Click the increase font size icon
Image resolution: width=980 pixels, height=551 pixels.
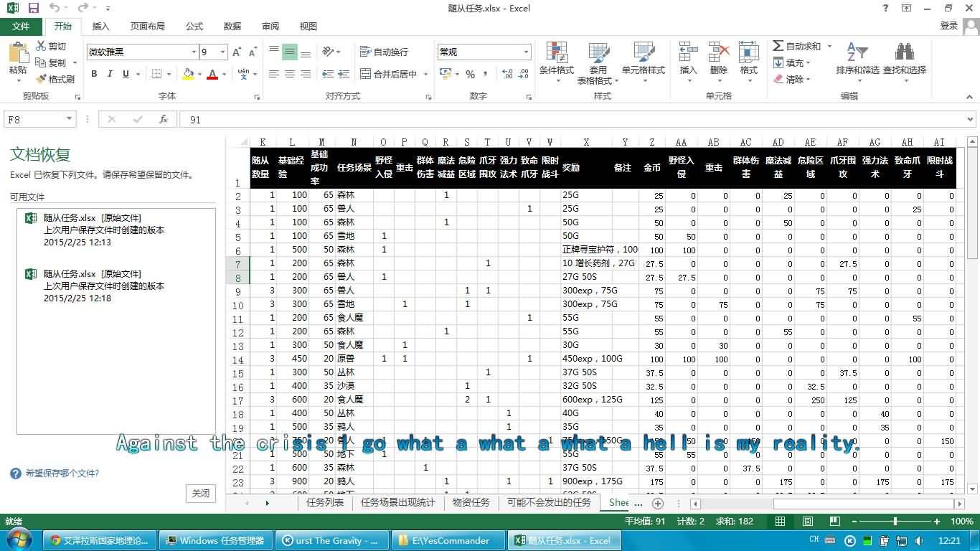237,52
